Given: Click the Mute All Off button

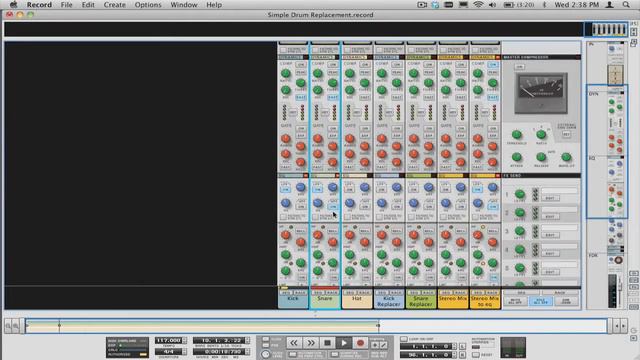Looking at the screenshot, I should [516, 301].
